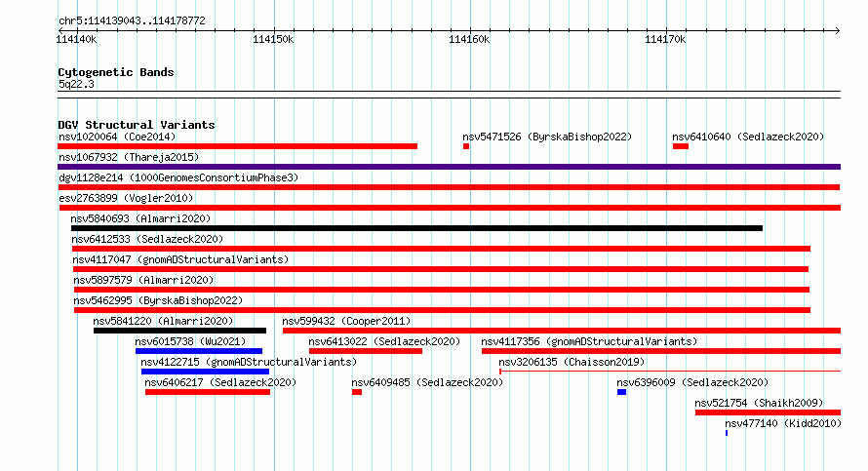This screenshot has width=868, height=471.
Task: Click the red nsv4117047 variant bar
Action: [x=441, y=269]
